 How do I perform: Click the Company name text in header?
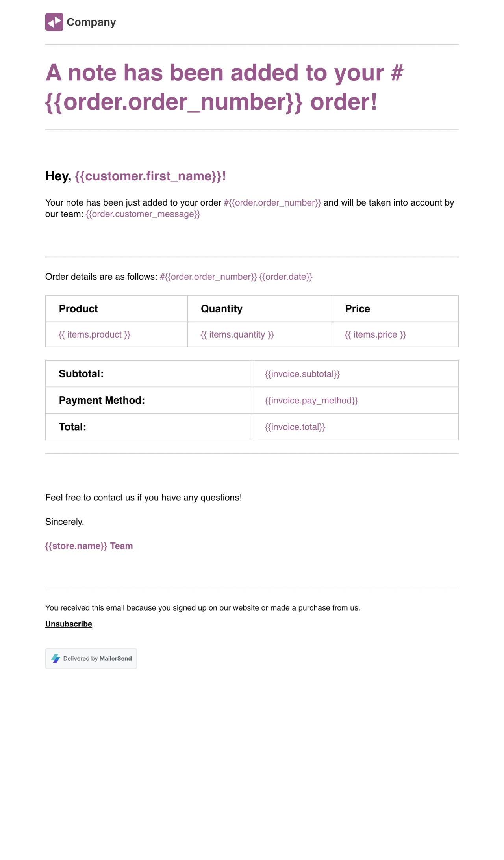[91, 22]
